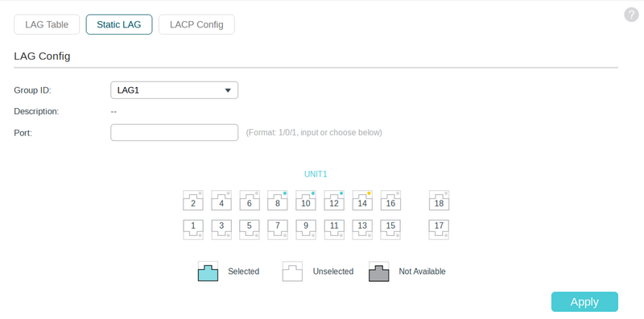
Task: Select port 16 in UNIT1
Action: coord(390,201)
